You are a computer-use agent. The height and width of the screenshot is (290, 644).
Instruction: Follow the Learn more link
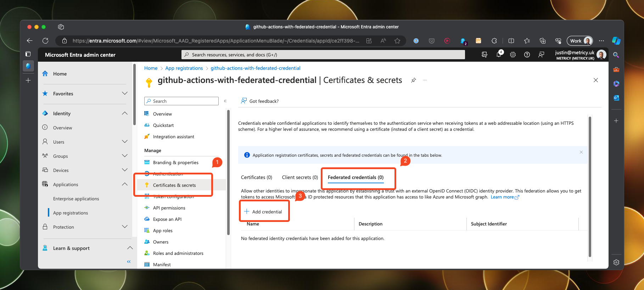click(505, 197)
